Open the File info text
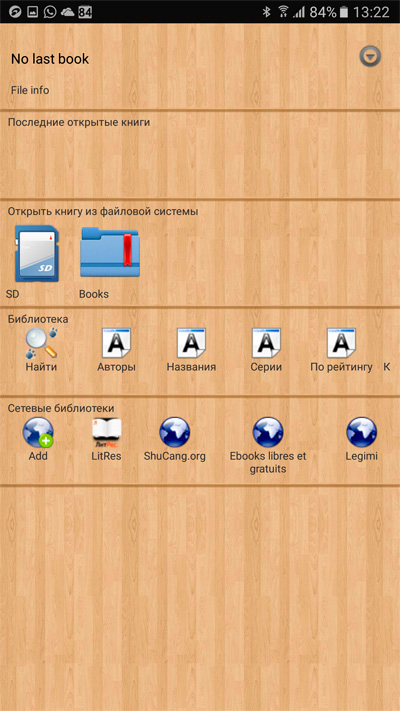Screen dimensions: 400x711 click(30, 90)
